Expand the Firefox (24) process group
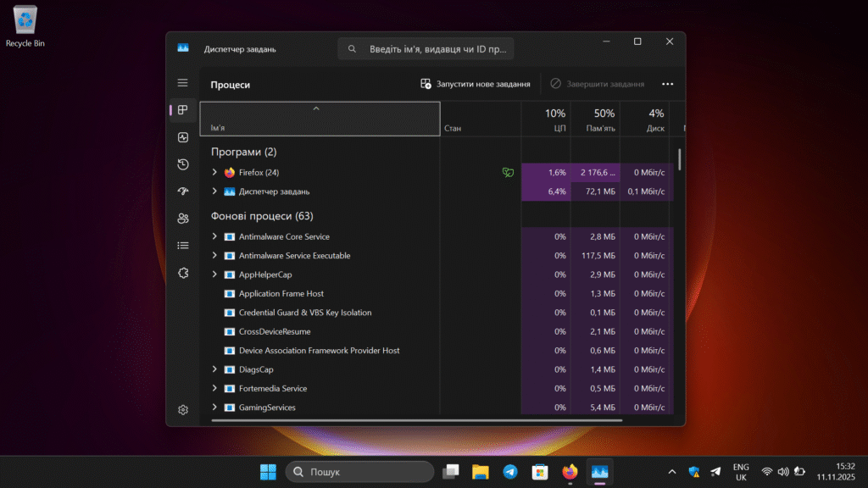868x488 pixels. 214,172
